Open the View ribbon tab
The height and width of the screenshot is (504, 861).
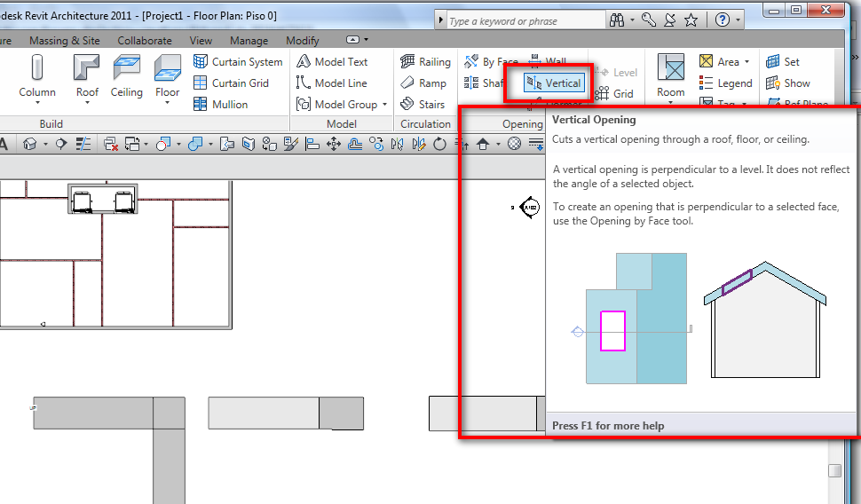(201, 41)
